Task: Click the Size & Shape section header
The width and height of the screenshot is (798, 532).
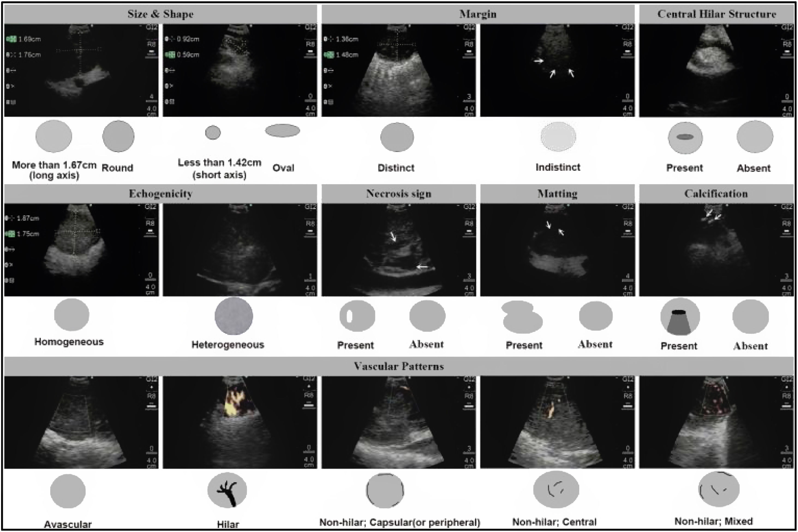Action: click(160, 14)
